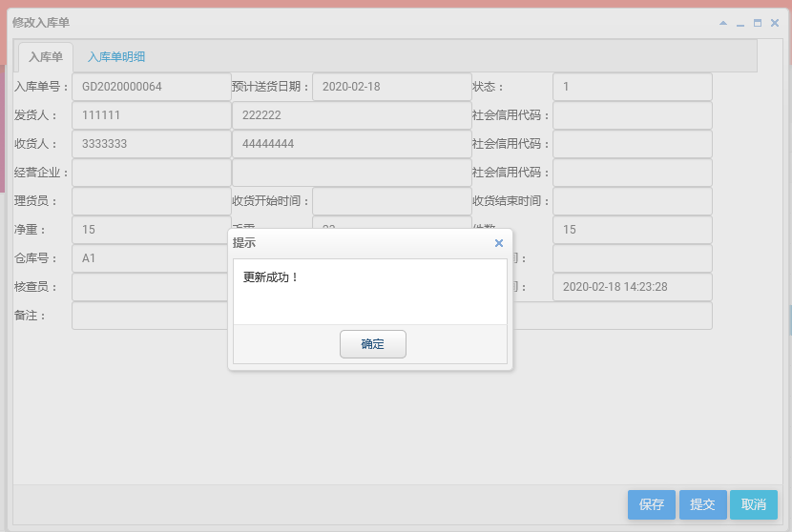Screen dimensions: 792x532
Task: Click the 发货人 name field containing 222222
Action: tap(352, 115)
